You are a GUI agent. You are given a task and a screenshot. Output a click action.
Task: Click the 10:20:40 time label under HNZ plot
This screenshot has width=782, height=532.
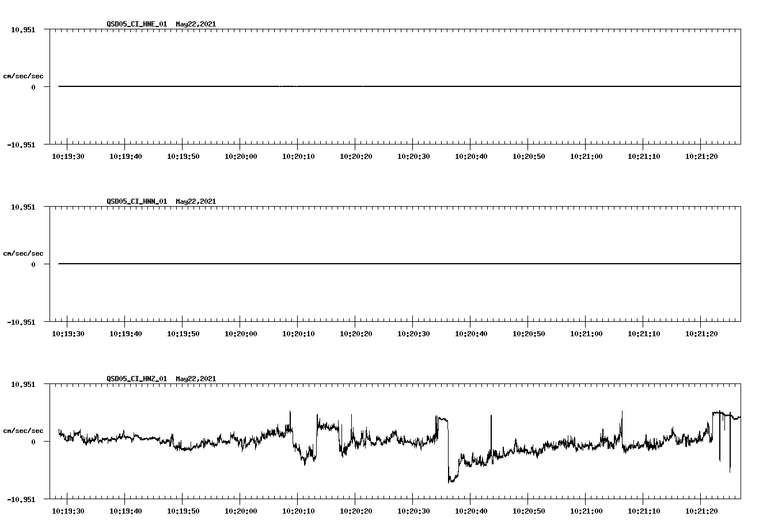point(471,511)
